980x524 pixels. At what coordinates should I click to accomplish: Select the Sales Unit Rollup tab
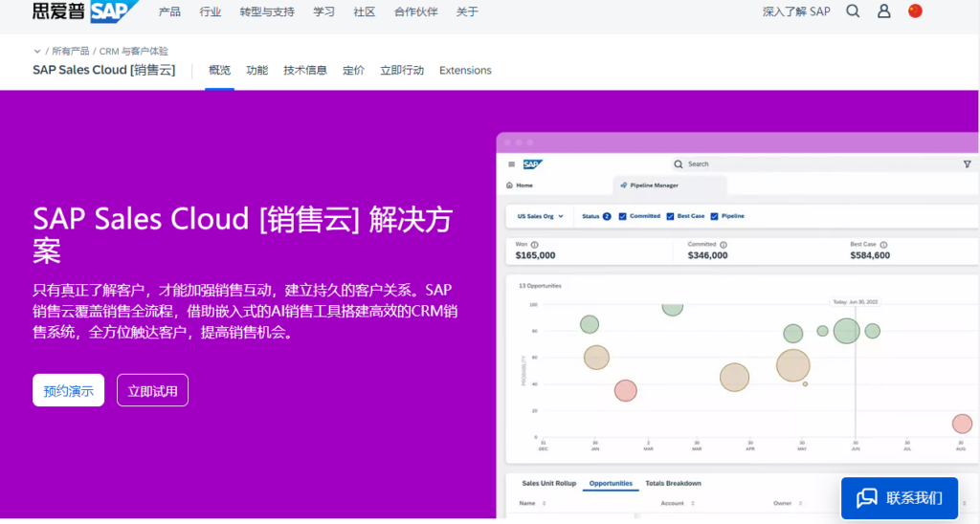[x=548, y=484]
